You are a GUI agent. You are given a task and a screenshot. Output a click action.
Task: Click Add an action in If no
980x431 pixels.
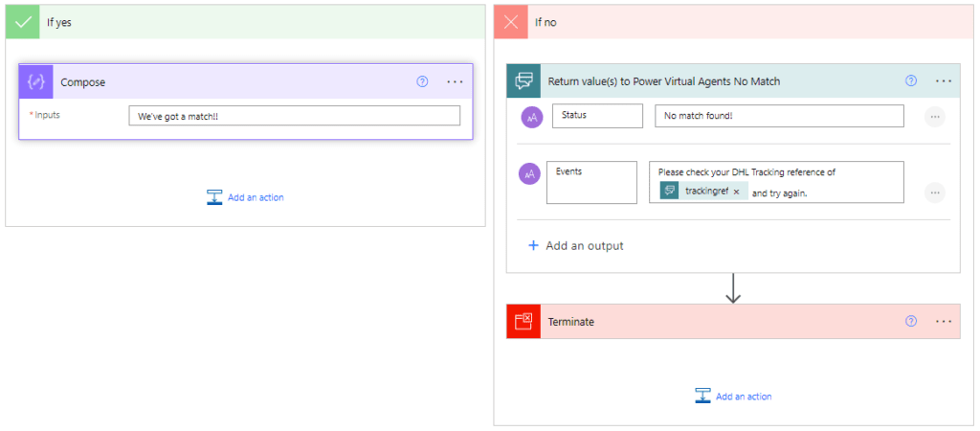pyautogui.click(x=734, y=396)
